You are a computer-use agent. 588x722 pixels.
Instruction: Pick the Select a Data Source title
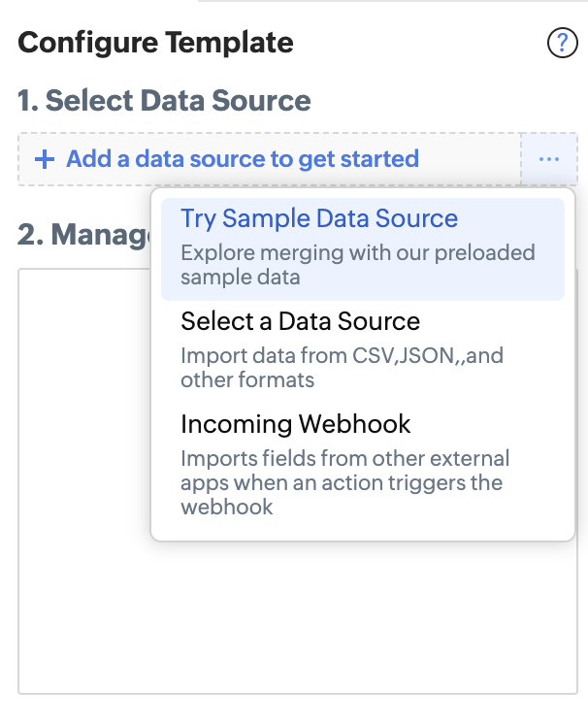pyautogui.click(x=300, y=321)
